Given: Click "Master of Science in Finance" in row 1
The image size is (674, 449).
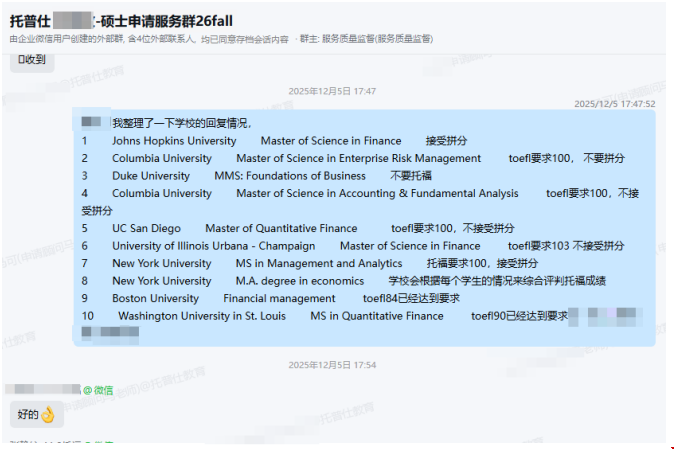Looking at the screenshot, I should click(331, 141).
